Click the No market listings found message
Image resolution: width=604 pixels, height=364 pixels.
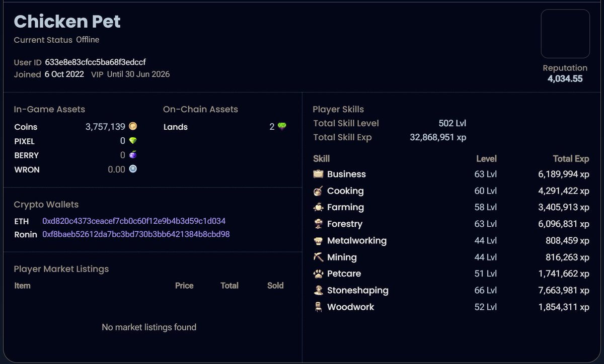click(149, 327)
